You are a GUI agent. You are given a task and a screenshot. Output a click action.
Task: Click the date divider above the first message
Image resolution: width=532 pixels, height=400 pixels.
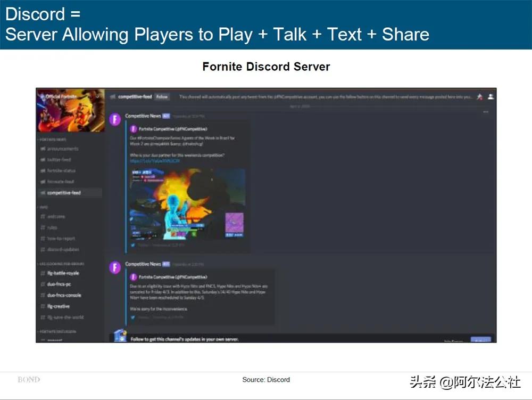coord(300,107)
